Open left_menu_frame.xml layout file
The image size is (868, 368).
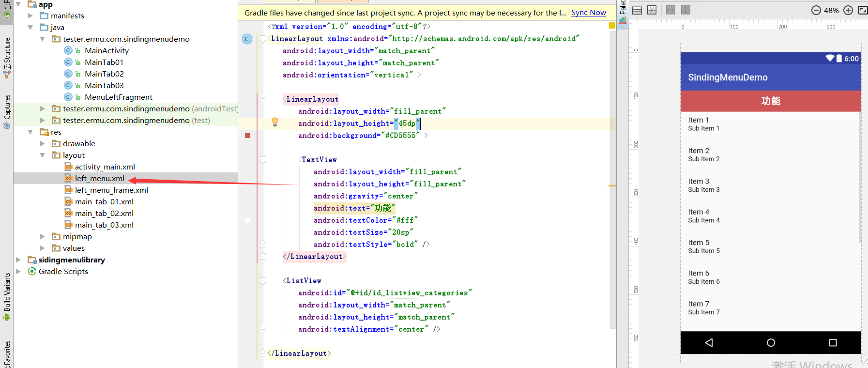coord(111,190)
